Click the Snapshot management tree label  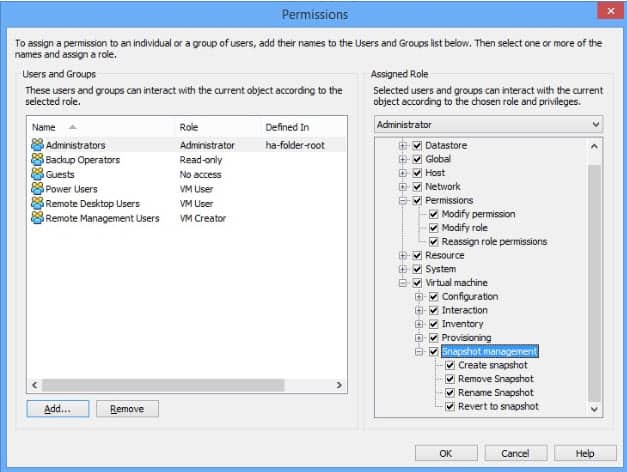coord(490,352)
